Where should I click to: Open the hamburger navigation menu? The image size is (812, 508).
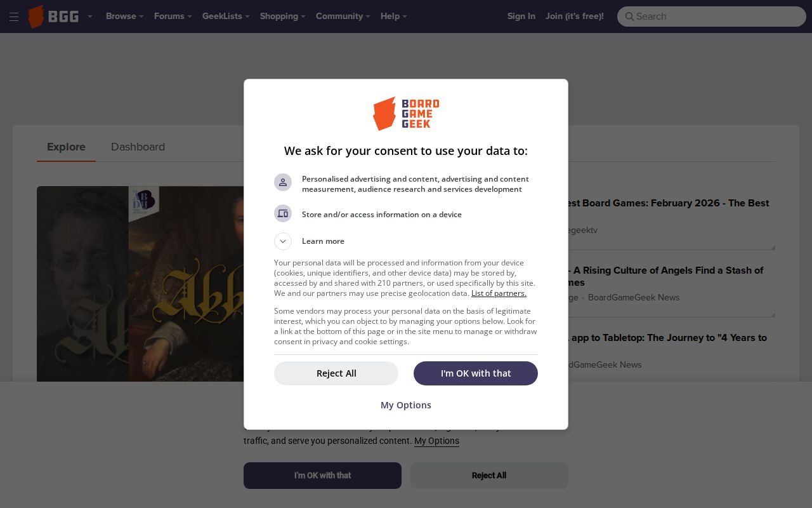point(14,17)
